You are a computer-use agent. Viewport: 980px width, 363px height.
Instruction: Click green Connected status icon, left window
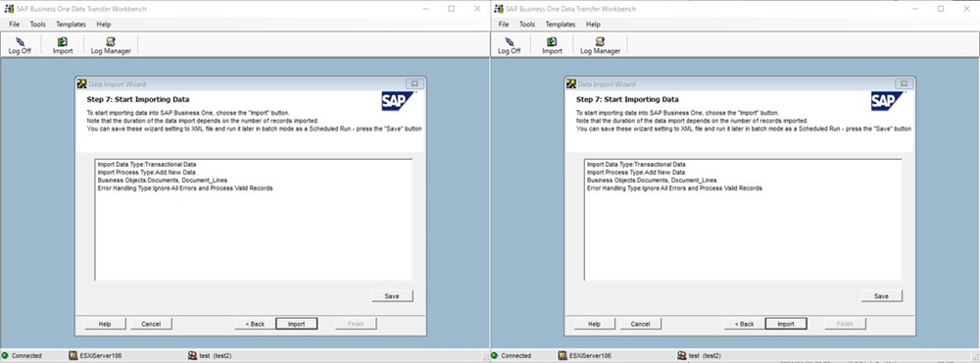[5, 355]
